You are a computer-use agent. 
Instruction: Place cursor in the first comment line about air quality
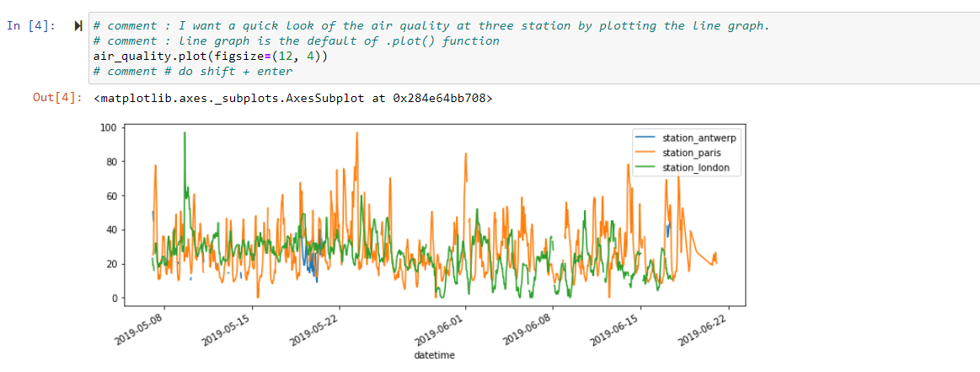(431, 26)
